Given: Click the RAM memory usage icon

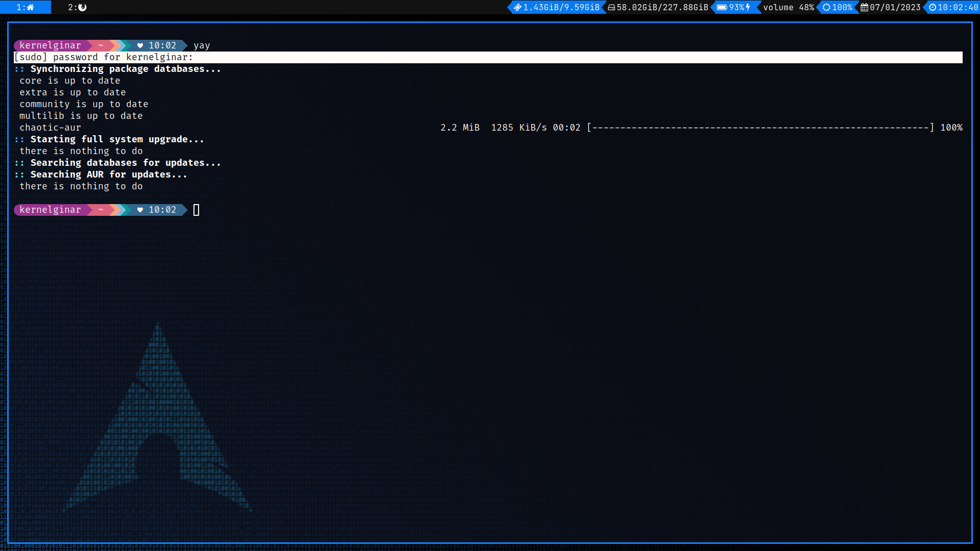Looking at the screenshot, I should (518, 7).
